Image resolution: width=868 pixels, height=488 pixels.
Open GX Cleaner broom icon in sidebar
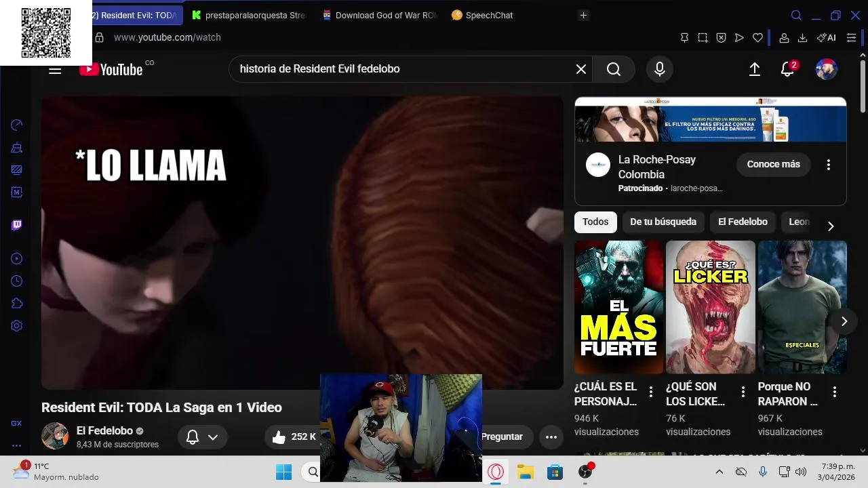pos(17,147)
